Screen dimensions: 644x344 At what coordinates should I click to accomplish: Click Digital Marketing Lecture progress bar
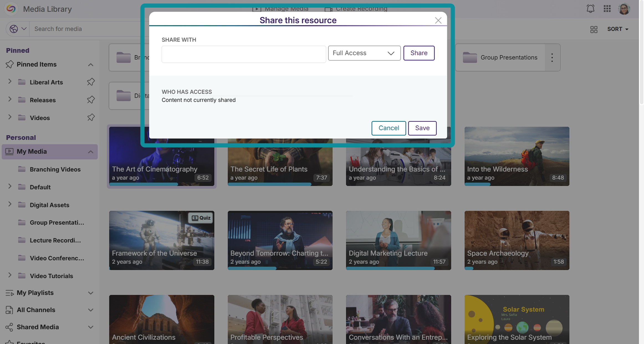(390, 268)
